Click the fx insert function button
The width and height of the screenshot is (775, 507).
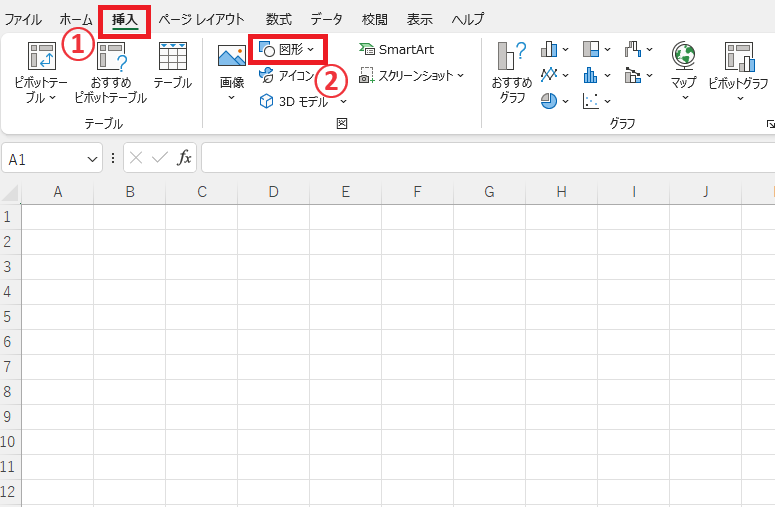point(184,158)
